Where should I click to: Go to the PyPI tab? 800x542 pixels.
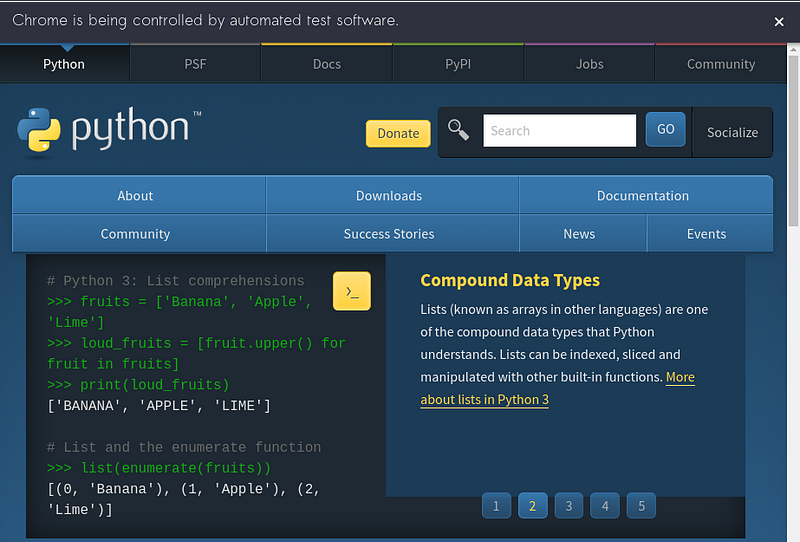(458, 64)
